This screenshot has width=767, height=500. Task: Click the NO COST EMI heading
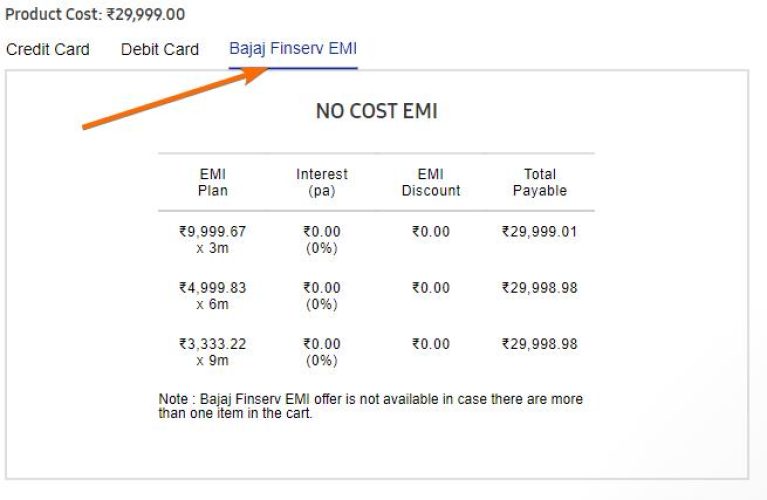point(377,112)
